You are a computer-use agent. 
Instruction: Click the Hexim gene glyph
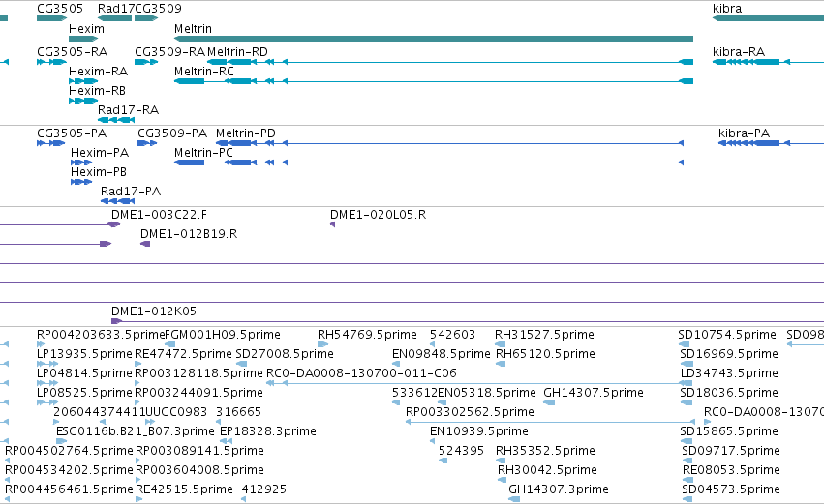(x=83, y=39)
